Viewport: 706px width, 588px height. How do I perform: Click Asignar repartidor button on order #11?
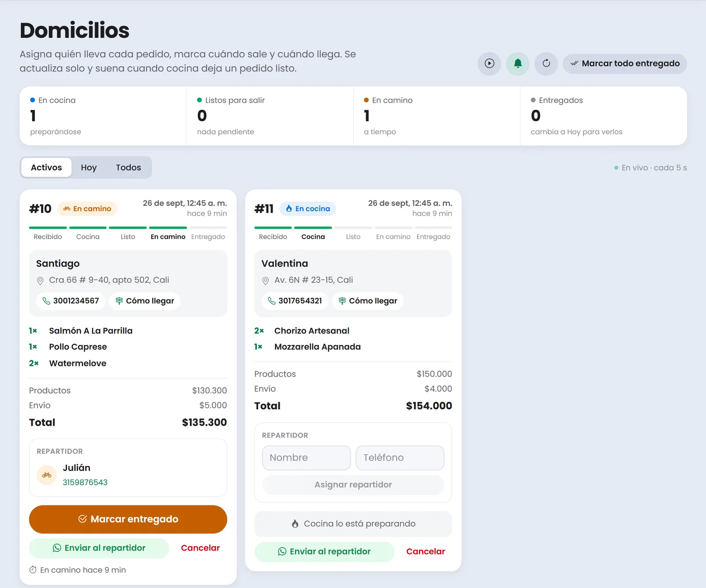[x=353, y=485]
